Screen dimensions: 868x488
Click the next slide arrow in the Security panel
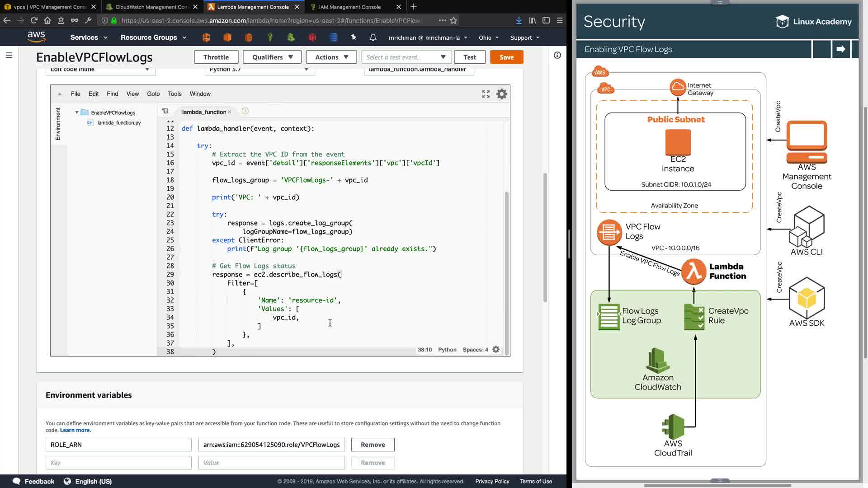click(x=840, y=49)
